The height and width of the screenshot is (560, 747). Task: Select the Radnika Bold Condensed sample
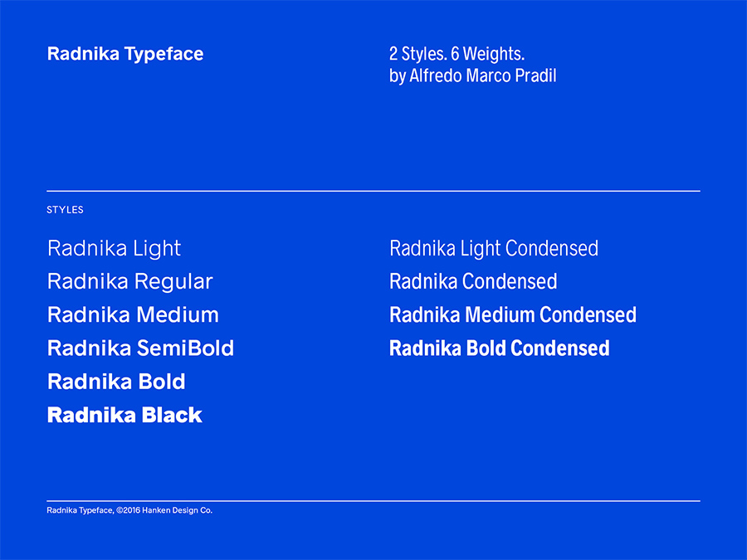coord(500,348)
